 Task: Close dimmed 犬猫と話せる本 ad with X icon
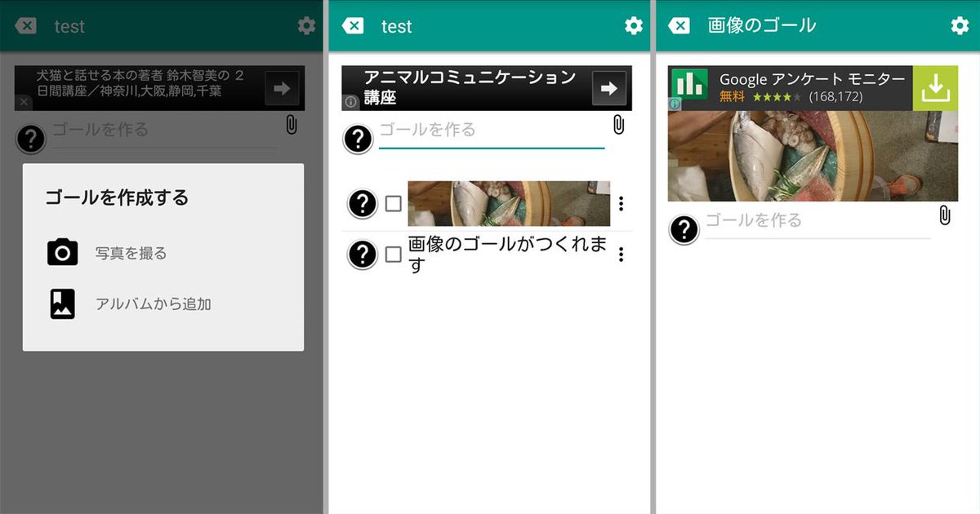coord(24,103)
